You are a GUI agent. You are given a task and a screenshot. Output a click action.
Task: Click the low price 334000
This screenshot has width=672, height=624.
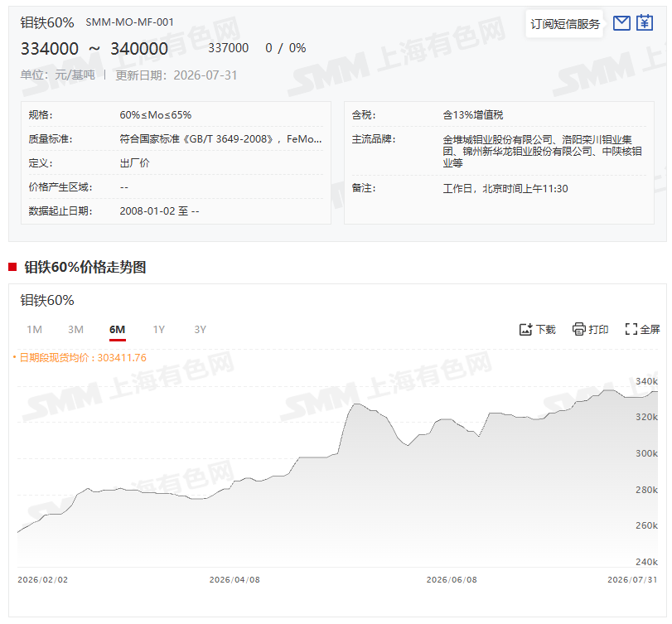point(50,48)
